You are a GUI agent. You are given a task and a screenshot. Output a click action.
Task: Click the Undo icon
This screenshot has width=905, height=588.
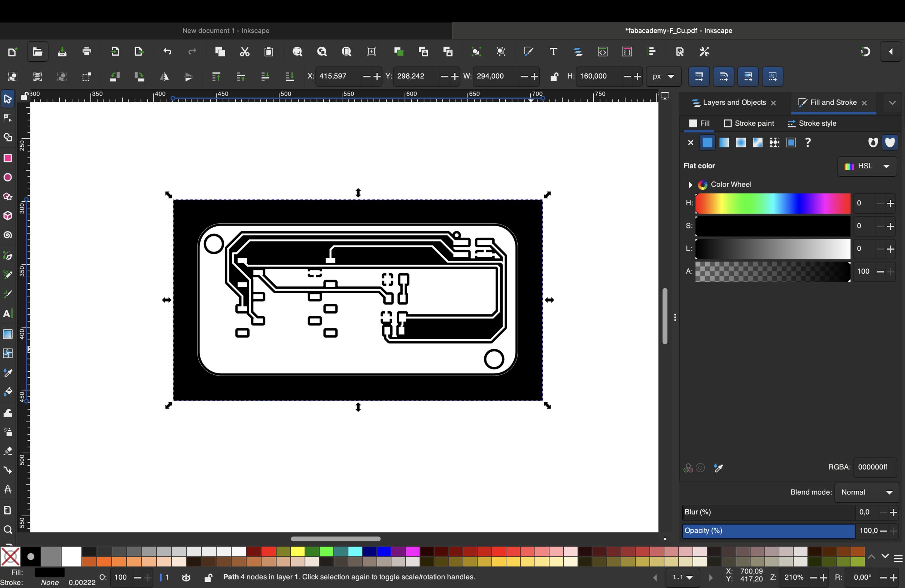(x=167, y=52)
